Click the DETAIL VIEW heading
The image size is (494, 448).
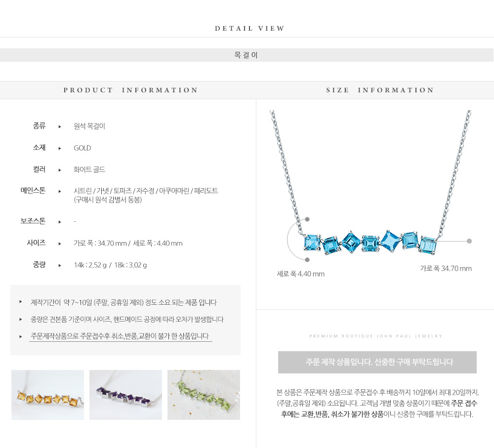click(250, 28)
